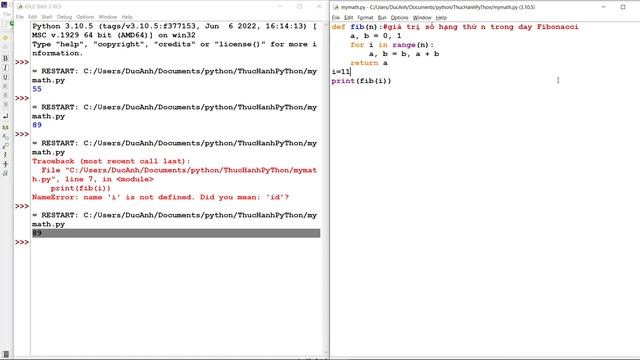Open File menu in mymath.py editor
The height and width of the screenshot is (360, 640).
pos(336,18)
